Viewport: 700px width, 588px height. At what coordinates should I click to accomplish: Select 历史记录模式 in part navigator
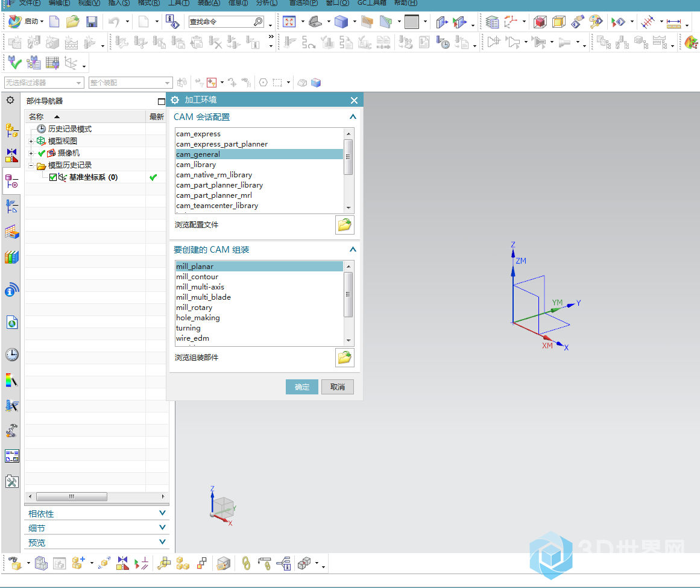[x=70, y=129]
